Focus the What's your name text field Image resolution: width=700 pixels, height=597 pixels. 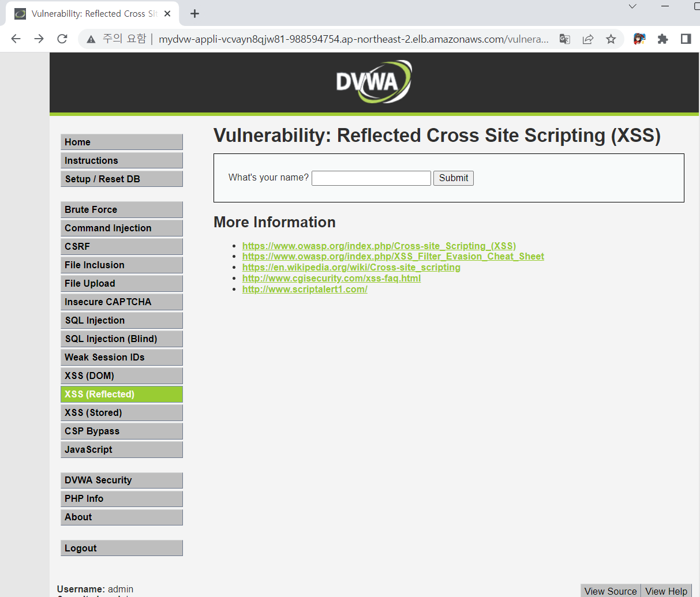click(371, 178)
